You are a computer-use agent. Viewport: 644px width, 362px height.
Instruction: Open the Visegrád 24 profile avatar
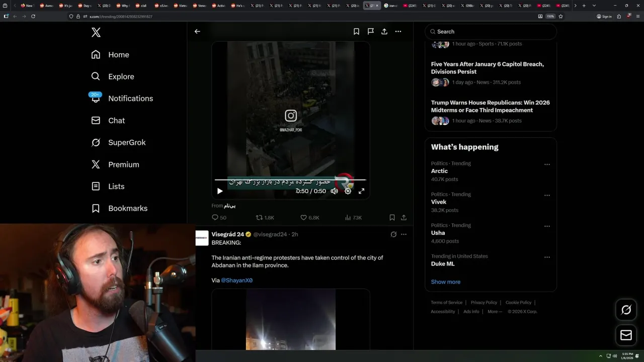202,238
